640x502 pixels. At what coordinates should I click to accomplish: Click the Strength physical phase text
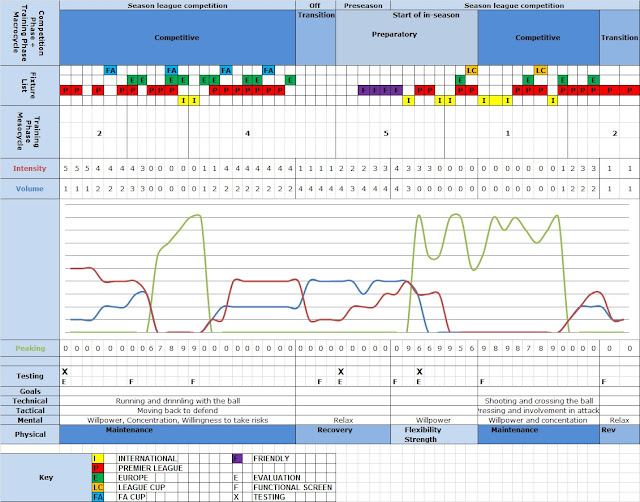420,440
